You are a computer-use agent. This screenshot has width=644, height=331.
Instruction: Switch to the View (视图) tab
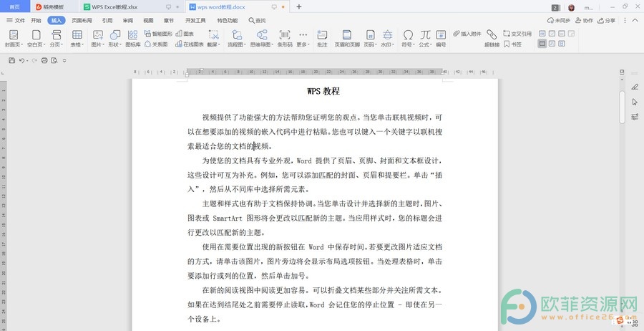148,21
